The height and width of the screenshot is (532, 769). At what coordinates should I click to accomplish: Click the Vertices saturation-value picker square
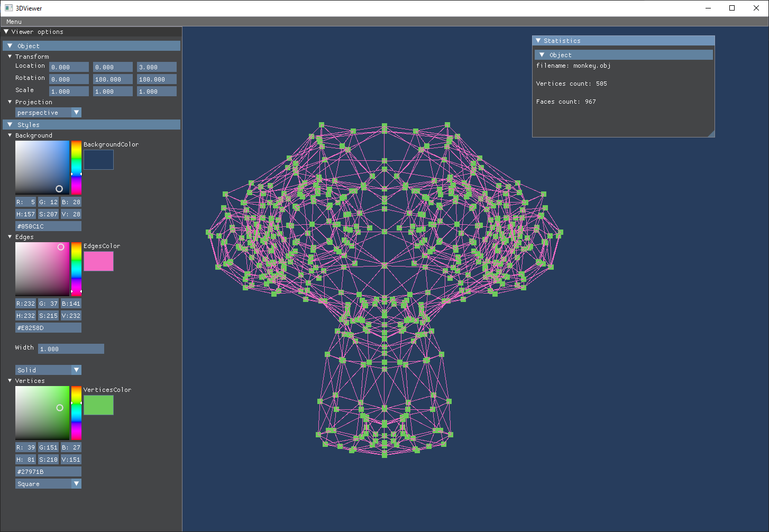pos(42,413)
